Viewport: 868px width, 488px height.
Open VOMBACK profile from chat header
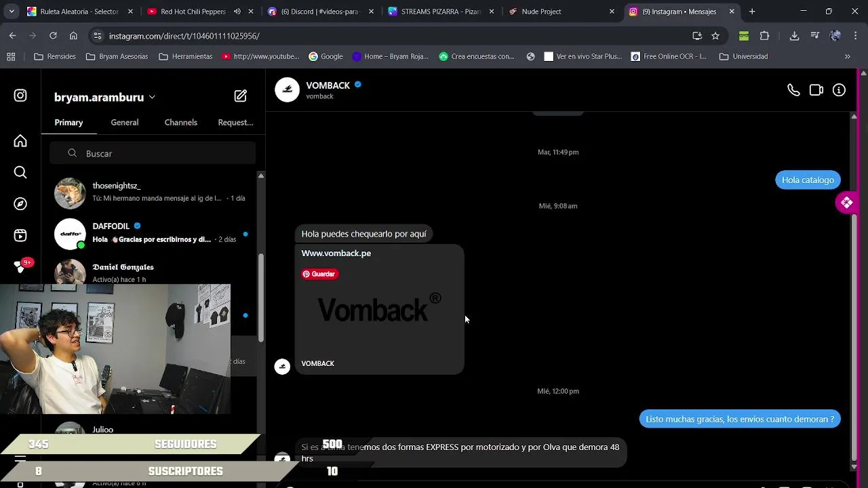point(328,85)
